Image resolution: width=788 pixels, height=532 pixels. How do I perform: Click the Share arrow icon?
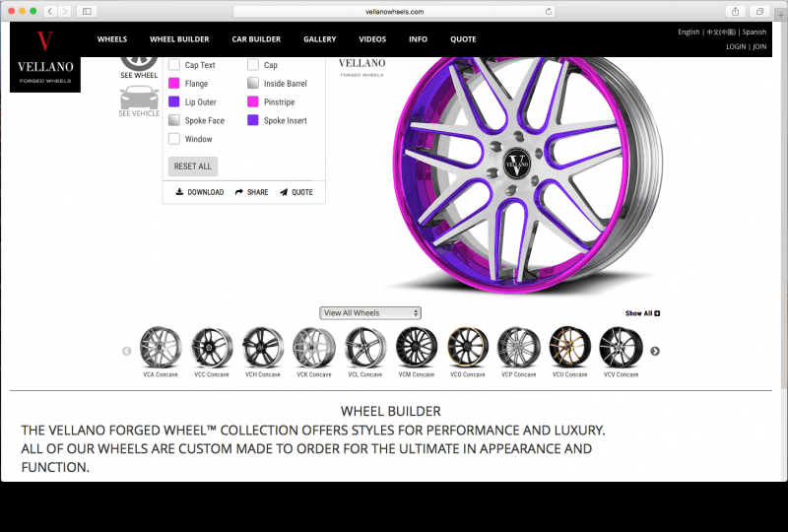(x=239, y=192)
